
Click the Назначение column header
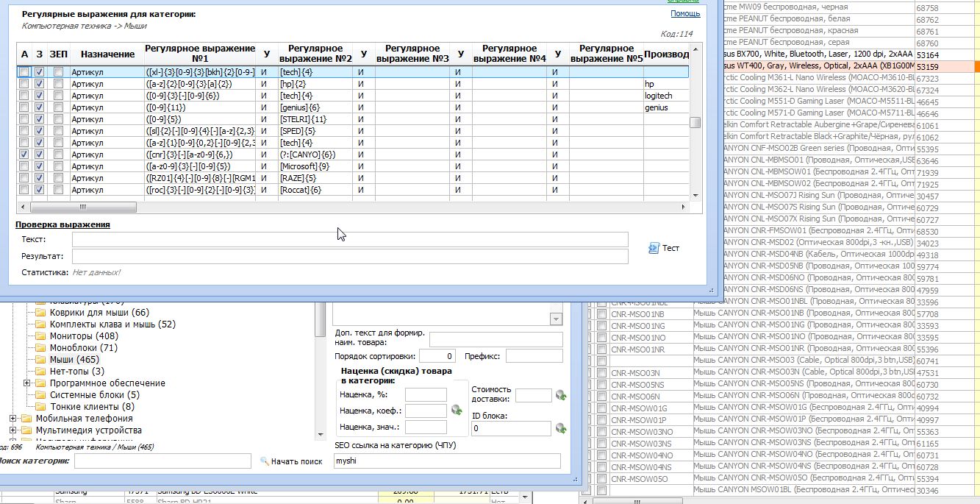tap(107, 54)
